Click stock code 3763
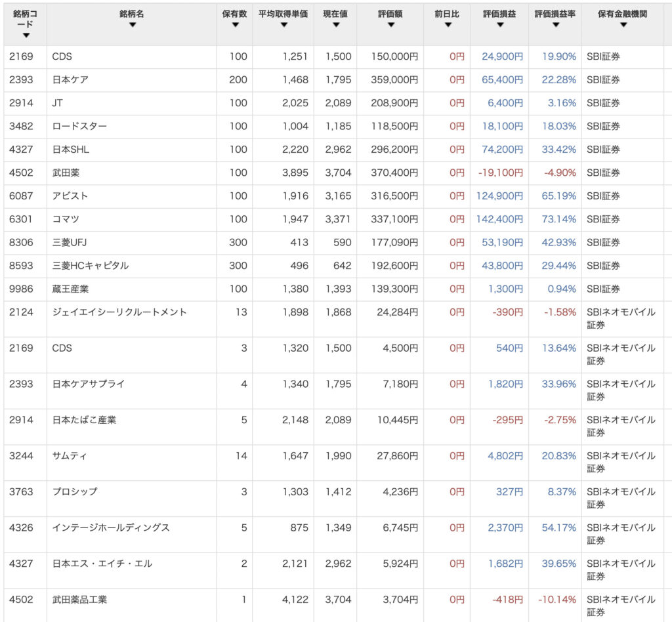672x622 pixels. click(21, 492)
